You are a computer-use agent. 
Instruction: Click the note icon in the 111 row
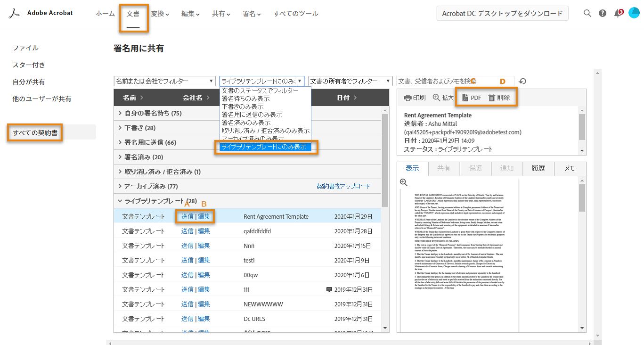point(329,289)
